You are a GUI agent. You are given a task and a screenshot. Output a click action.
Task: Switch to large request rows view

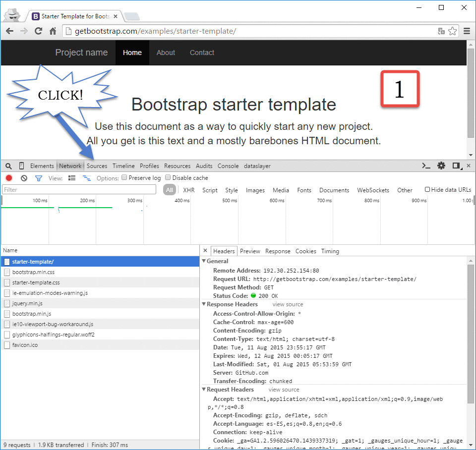72,178
